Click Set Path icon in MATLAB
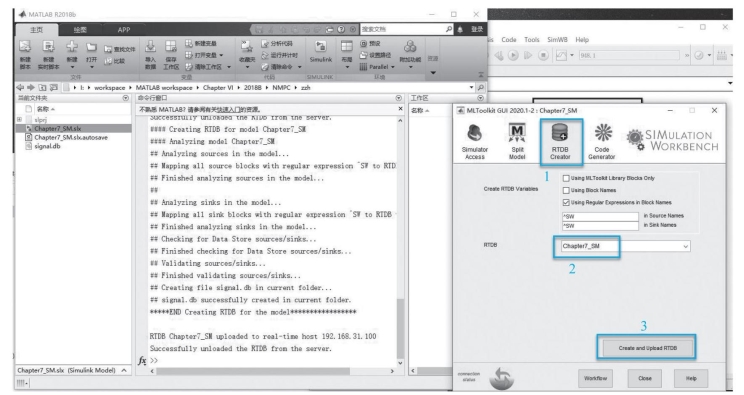The width and height of the screenshot is (744, 395). point(363,55)
